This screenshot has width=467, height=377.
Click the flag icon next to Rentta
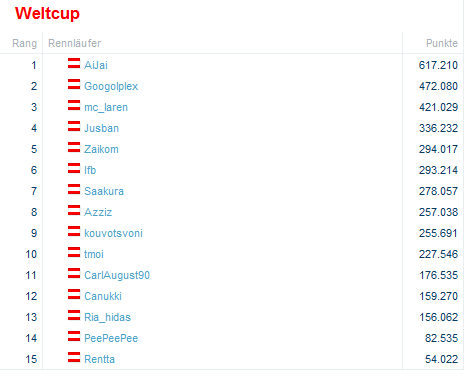click(x=74, y=357)
